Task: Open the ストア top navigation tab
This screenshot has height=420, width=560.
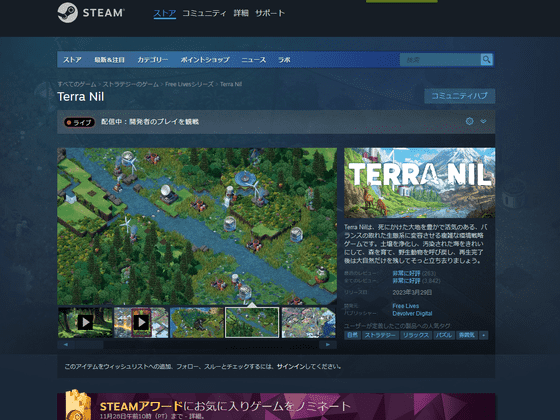Action: 165,13
